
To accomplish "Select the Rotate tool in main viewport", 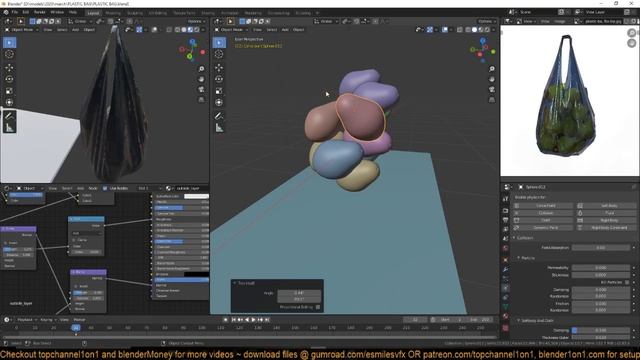I will (x=219, y=79).
